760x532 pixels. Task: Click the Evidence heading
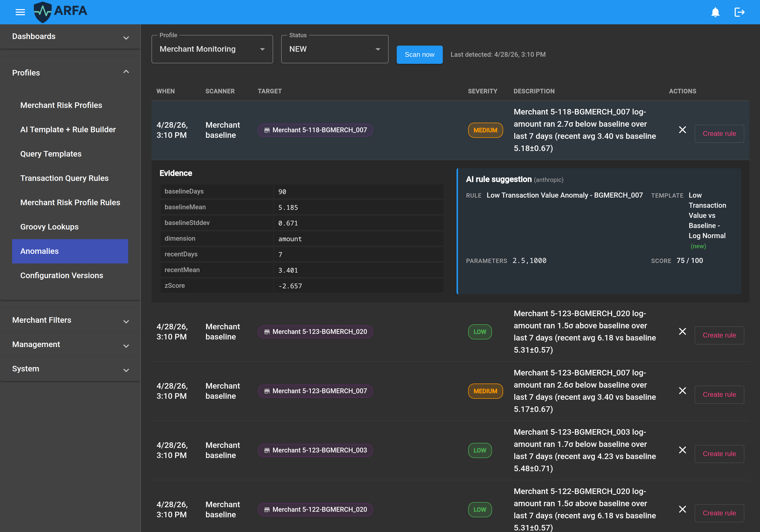[x=176, y=173]
